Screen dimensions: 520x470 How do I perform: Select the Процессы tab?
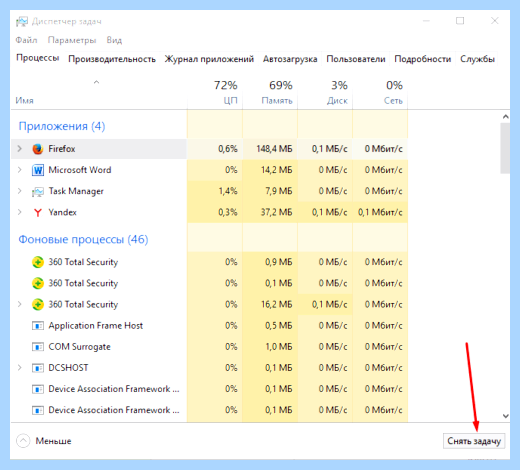38,58
